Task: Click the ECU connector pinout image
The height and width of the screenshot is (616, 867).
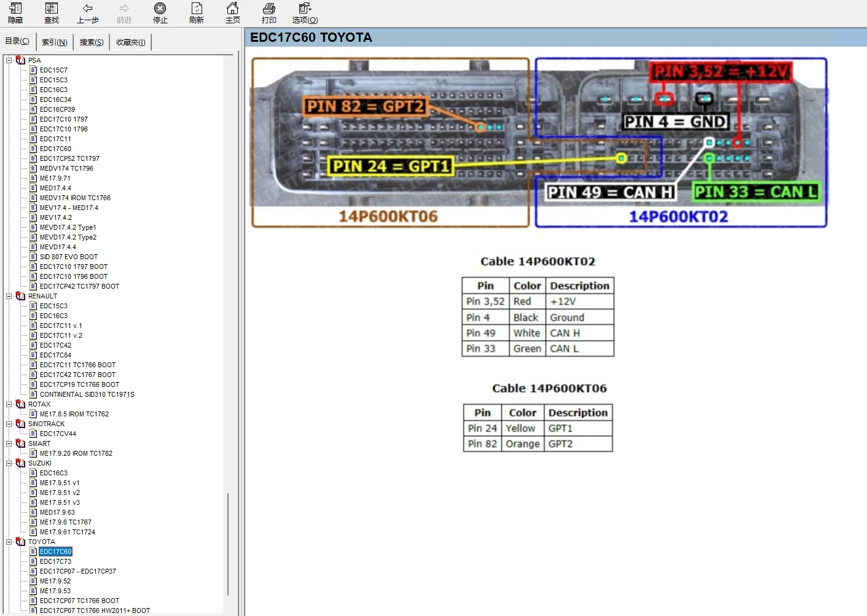Action: click(539, 142)
